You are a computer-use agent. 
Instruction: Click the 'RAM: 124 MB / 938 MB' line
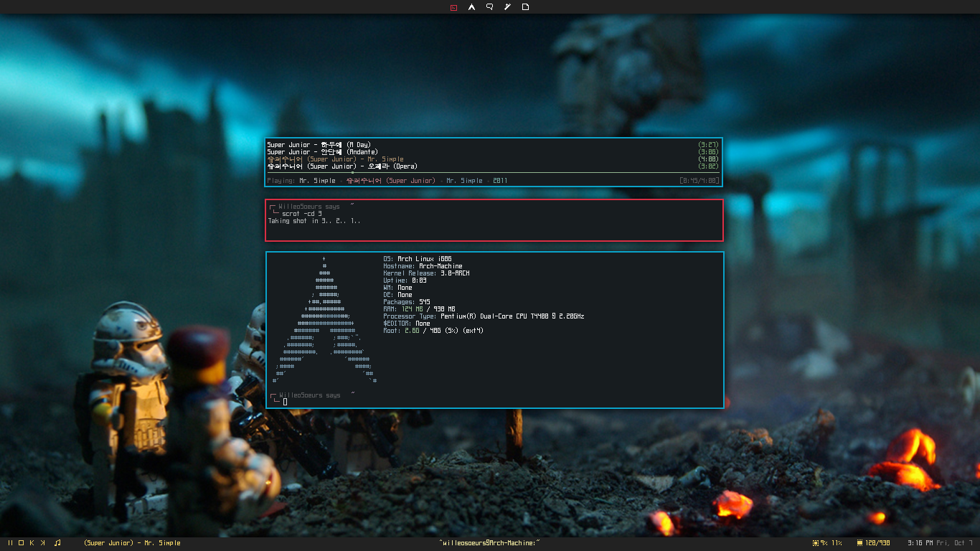[x=420, y=309]
